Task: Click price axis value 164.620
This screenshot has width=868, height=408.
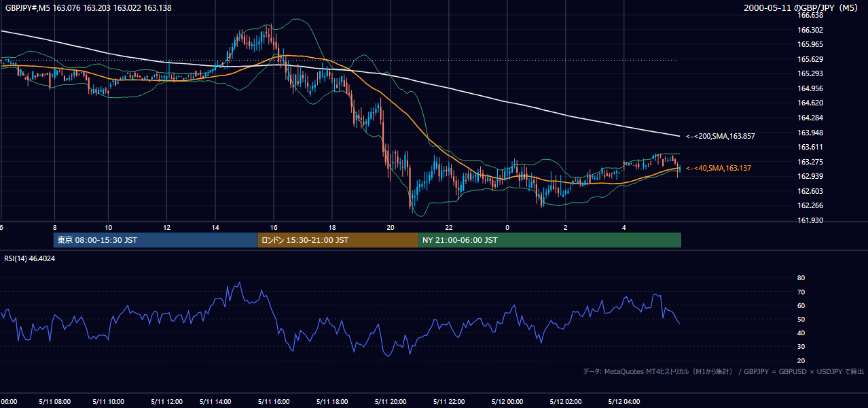Action: pos(810,103)
